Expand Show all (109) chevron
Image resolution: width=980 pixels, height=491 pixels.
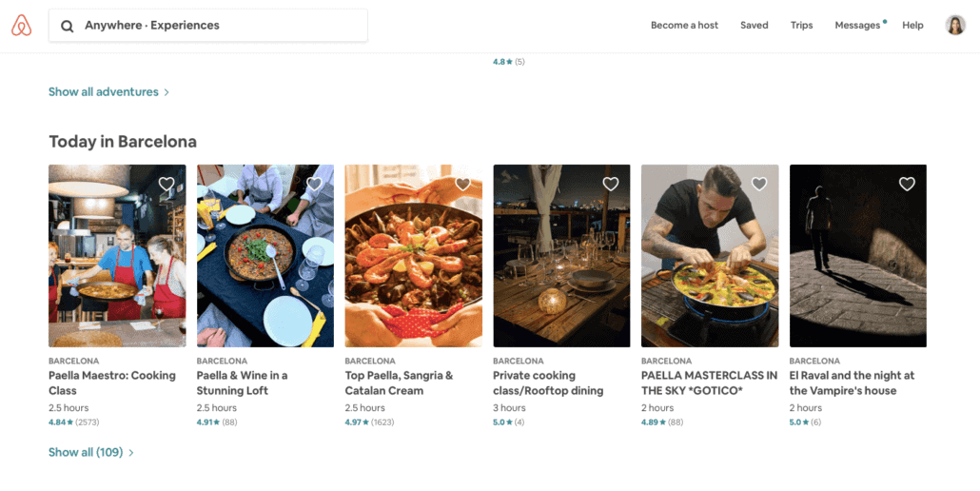pyautogui.click(x=130, y=453)
